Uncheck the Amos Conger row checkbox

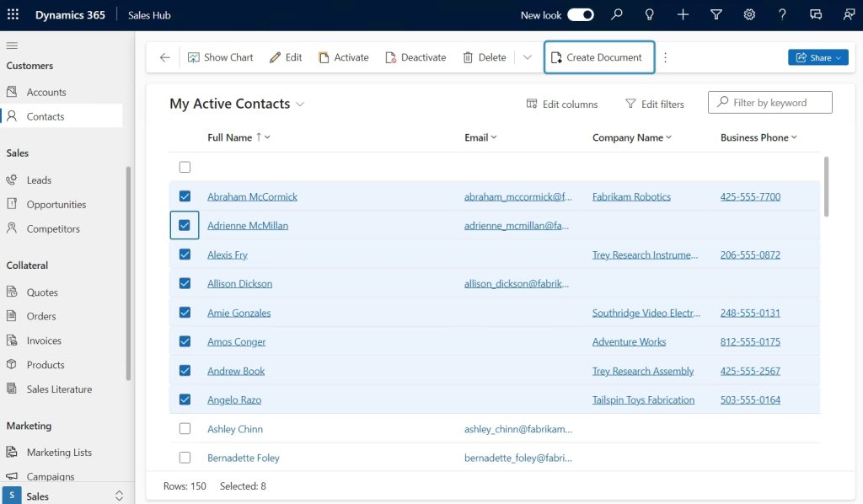click(185, 341)
